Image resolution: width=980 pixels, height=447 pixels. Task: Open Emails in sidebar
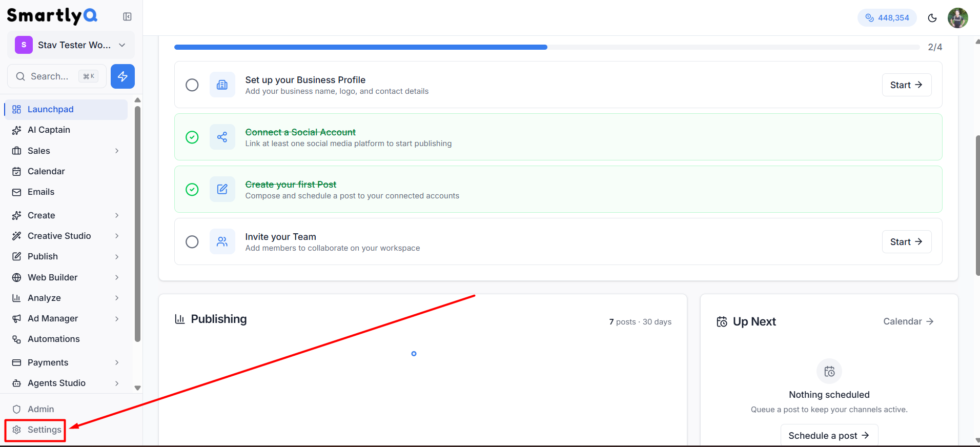[x=66, y=192]
